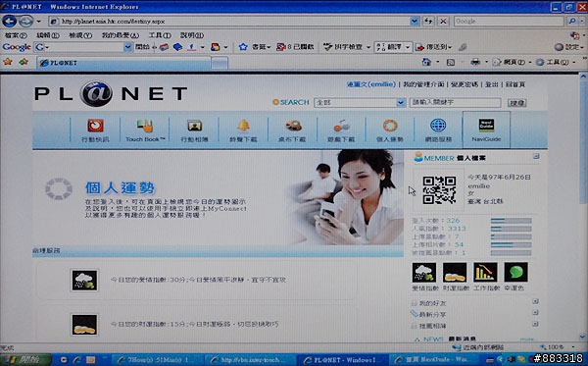Open the 全部 search category dropdown
The width and height of the screenshot is (588, 366).
[401, 102]
